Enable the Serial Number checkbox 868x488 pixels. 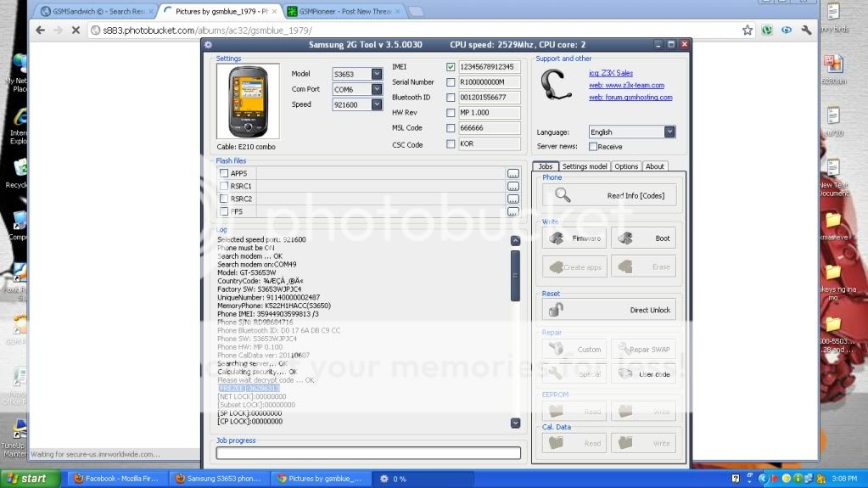pos(451,82)
